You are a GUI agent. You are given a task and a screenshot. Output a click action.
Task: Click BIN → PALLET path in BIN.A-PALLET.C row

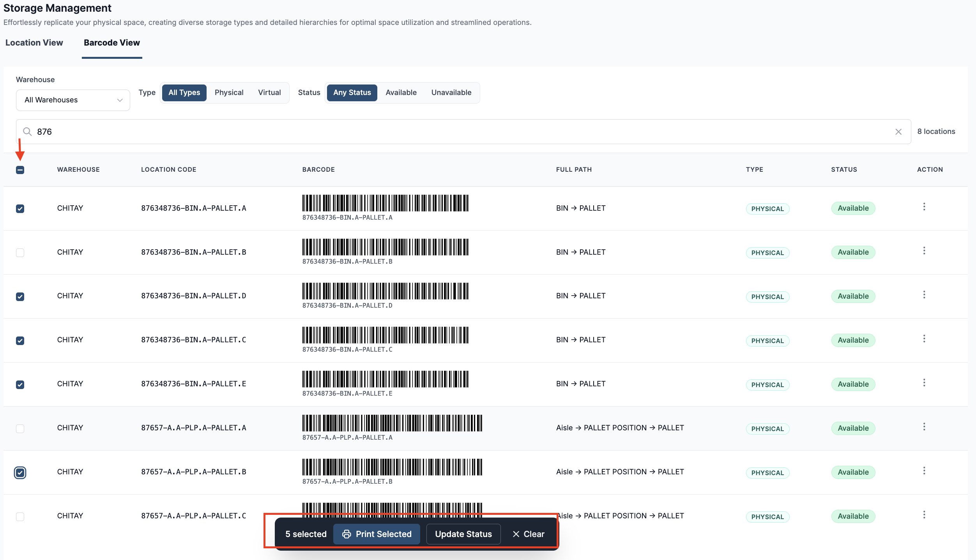point(581,340)
